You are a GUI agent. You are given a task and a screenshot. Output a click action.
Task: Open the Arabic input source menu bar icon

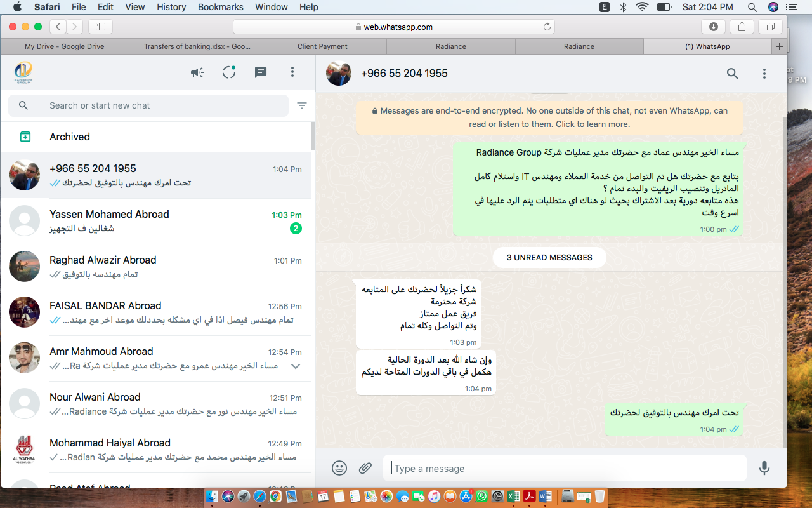pyautogui.click(x=605, y=7)
